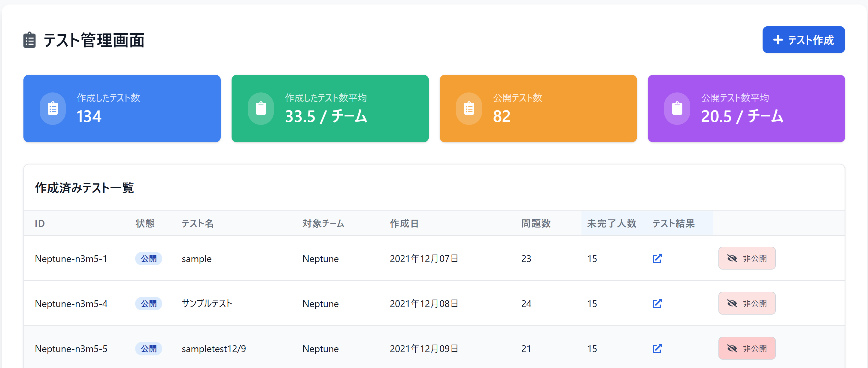This screenshot has width=868, height=368.
Task: Click the 公開 badge for Neptune-n3m5-1
Action: click(149, 258)
